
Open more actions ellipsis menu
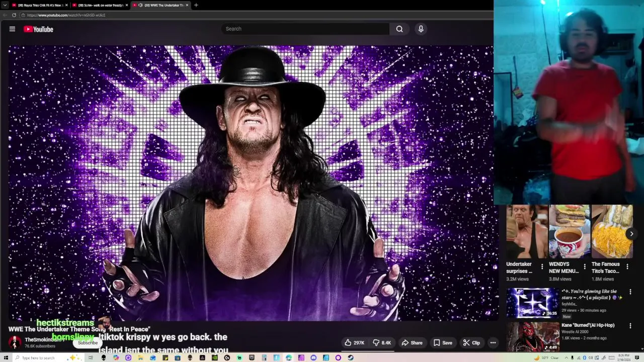493,343
